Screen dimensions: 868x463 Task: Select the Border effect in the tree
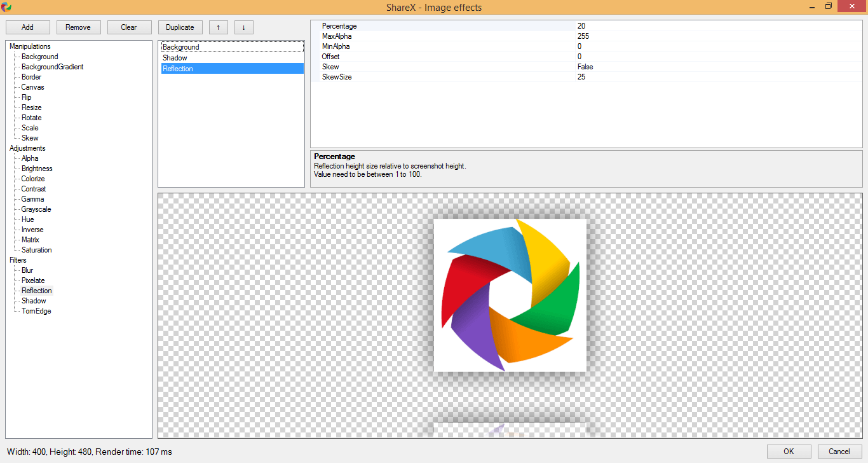tap(31, 77)
